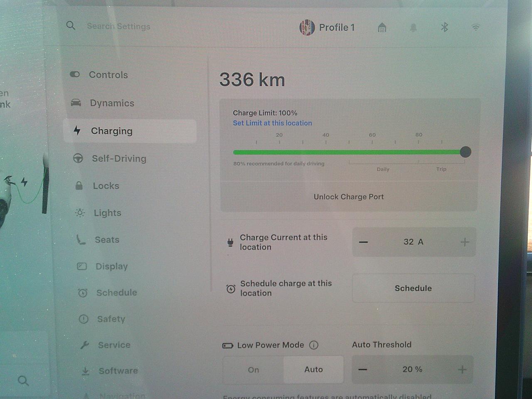The height and width of the screenshot is (399, 532).
Task: Click Set Limit at this location link
Action: (x=272, y=123)
